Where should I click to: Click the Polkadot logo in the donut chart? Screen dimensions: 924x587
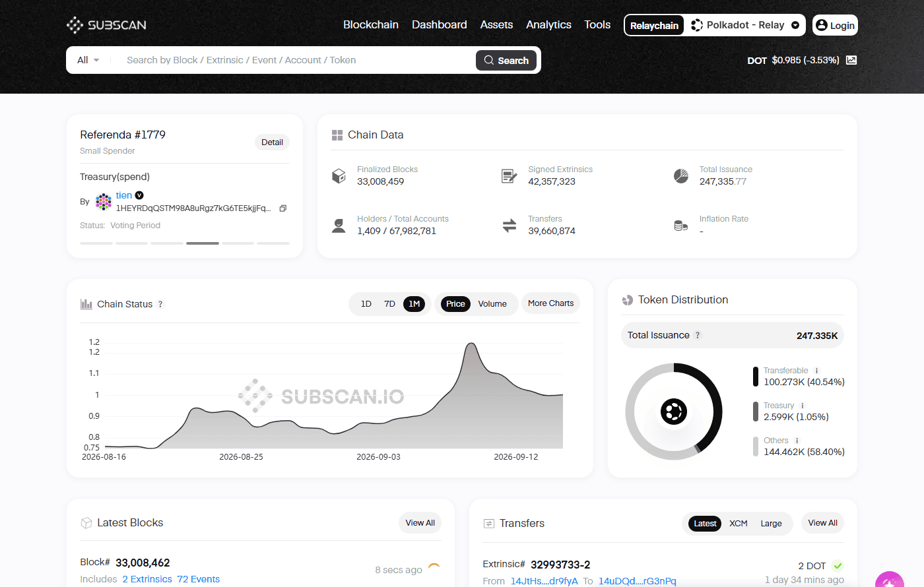pos(674,412)
